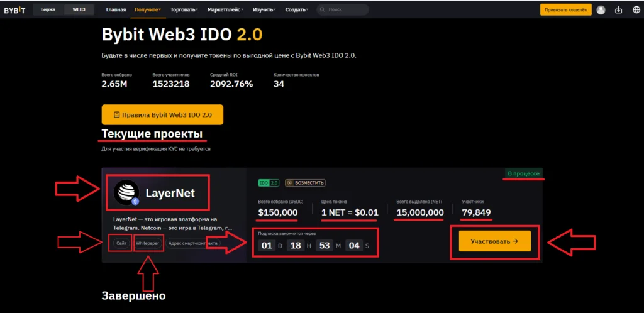Click the 79,849 participants value

click(476, 212)
